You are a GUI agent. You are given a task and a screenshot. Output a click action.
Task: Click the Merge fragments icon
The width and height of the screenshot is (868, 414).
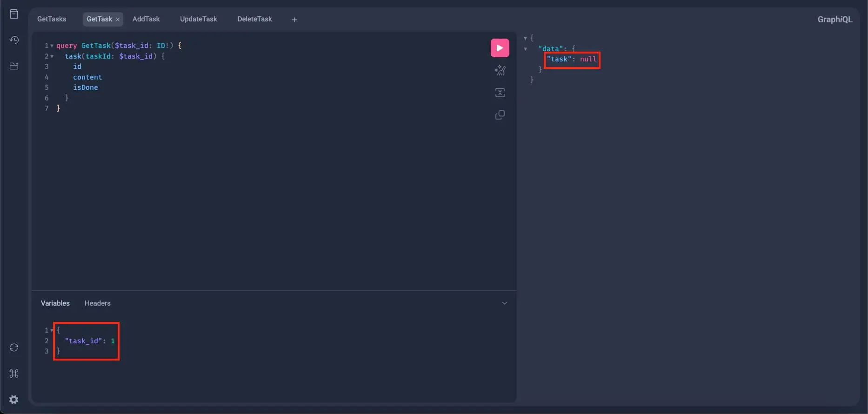[500, 93]
